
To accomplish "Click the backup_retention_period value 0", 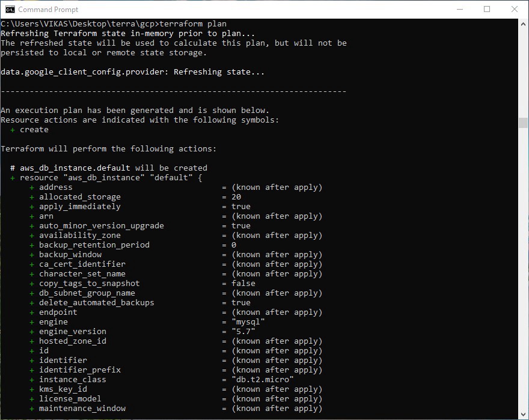I will pyautogui.click(x=234, y=245).
